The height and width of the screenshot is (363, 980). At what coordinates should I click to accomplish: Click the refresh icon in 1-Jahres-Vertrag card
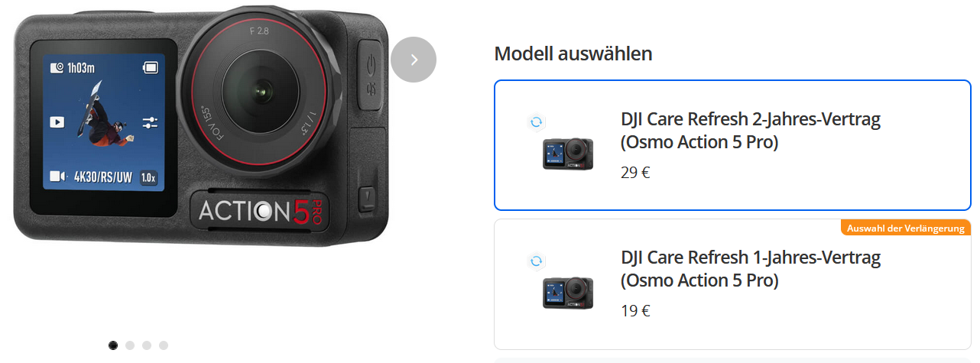tap(537, 261)
